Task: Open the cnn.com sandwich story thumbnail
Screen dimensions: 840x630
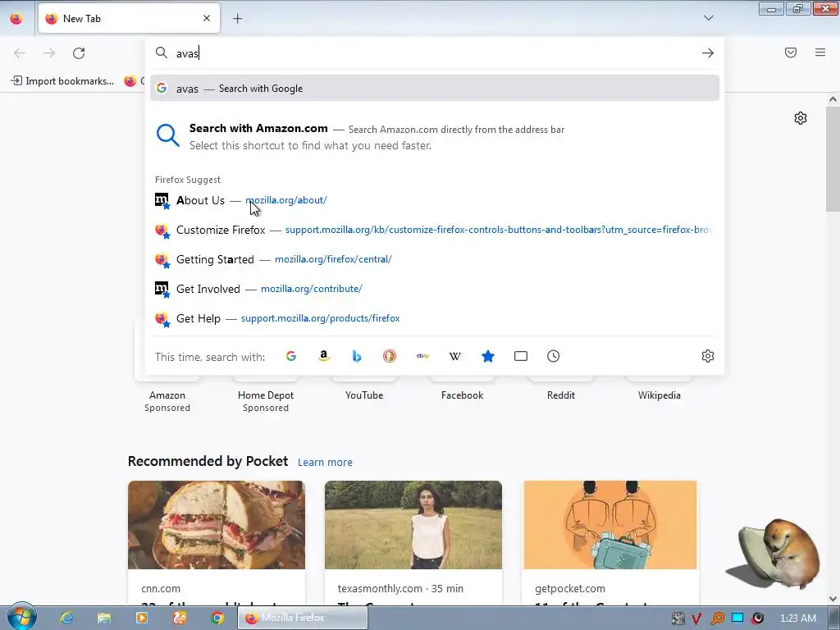Action: [217, 525]
